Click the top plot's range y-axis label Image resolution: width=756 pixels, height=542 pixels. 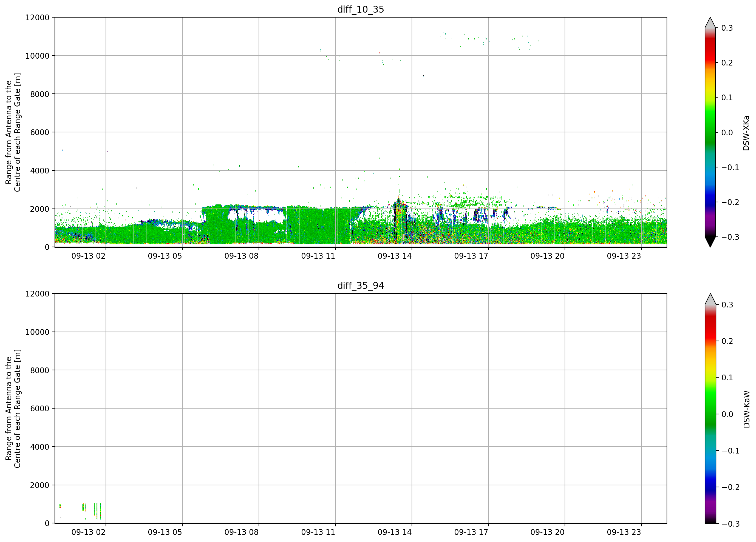(x=13, y=132)
